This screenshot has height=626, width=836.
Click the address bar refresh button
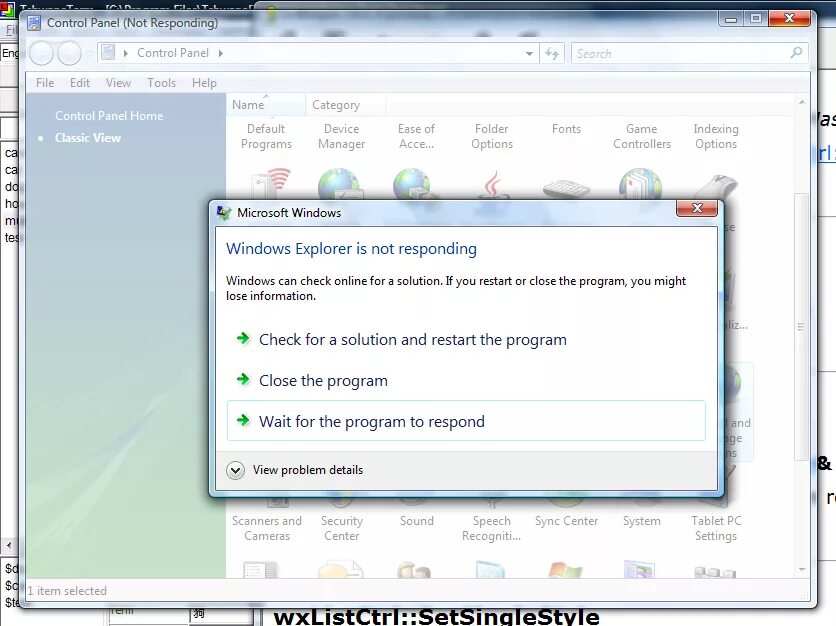(x=552, y=53)
